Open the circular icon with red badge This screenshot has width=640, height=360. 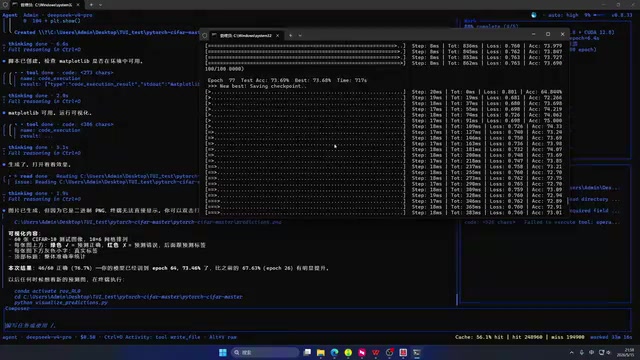[x=389, y=352]
